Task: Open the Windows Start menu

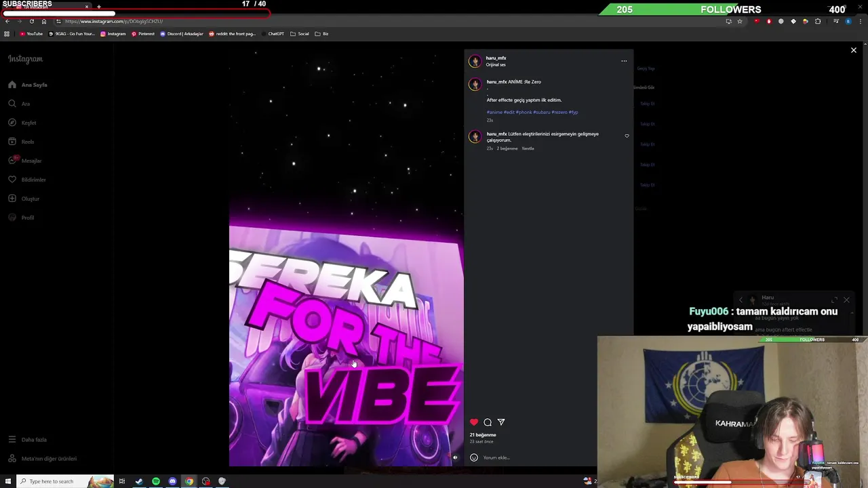Action: point(8,481)
